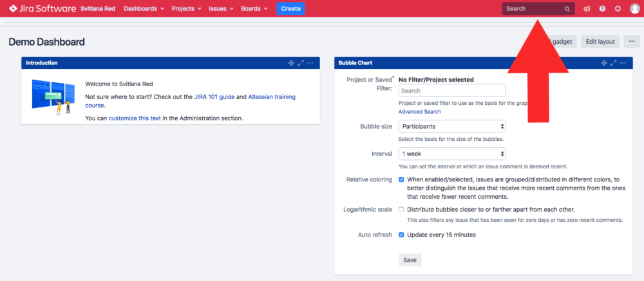Toggle Auto refresh update every 15 minutes
The height and width of the screenshot is (281, 644).
pyautogui.click(x=401, y=235)
